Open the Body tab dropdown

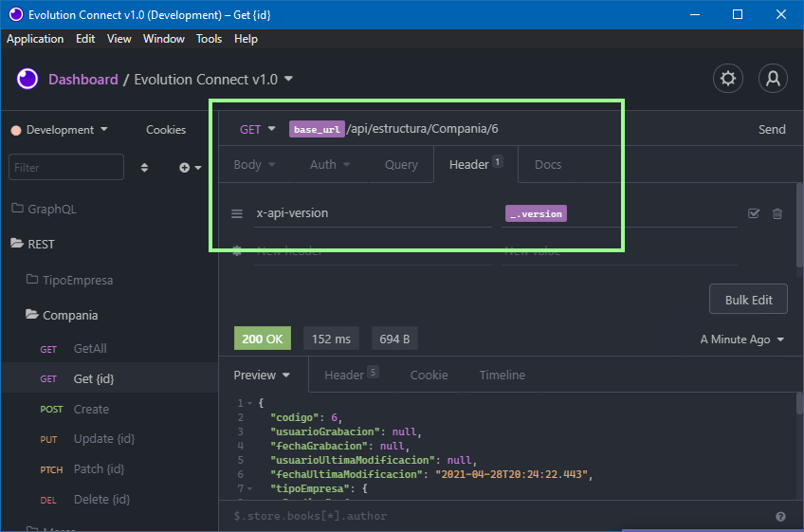click(255, 165)
